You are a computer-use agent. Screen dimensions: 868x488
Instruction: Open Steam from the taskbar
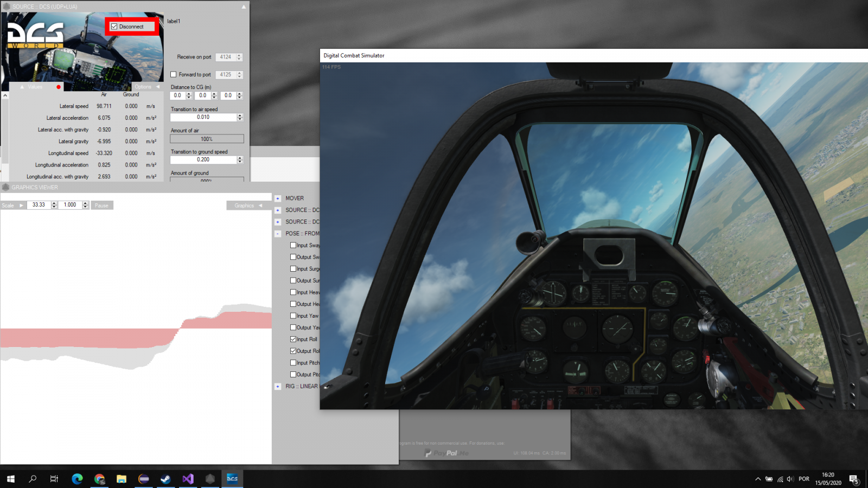click(x=165, y=479)
